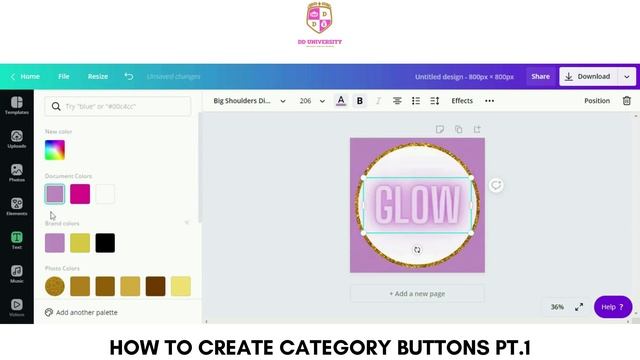Open the Videos sidebar panel

click(x=17, y=308)
